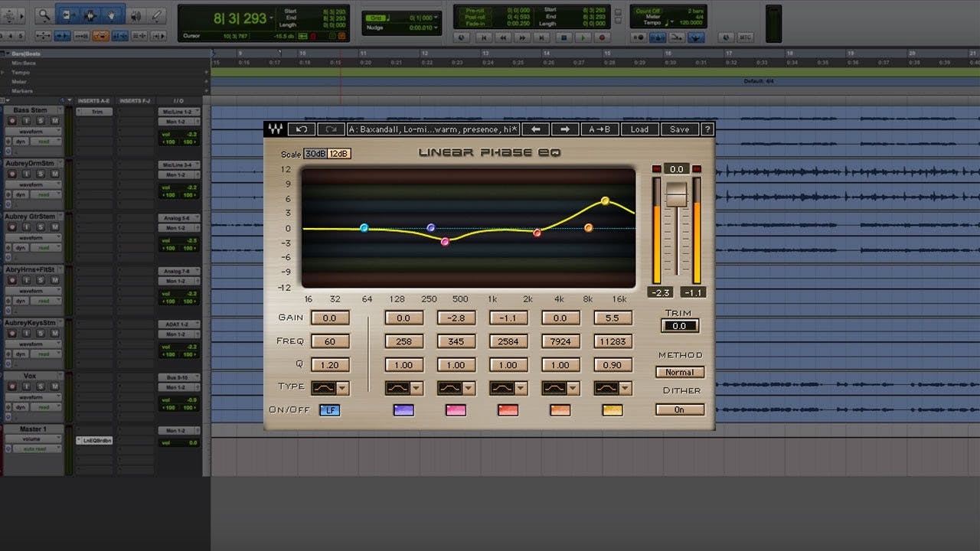Open the Trim insert on Bass Stem
This screenshot has width=980, height=551.
tap(94, 112)
